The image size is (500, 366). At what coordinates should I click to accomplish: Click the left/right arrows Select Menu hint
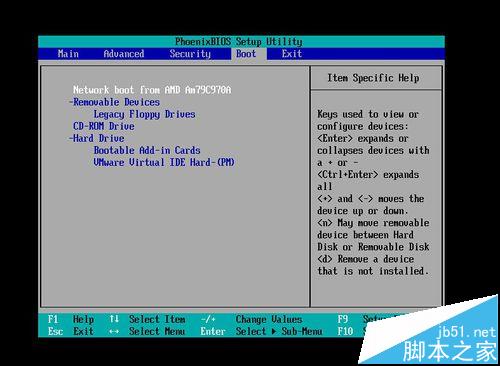(147, 331)
